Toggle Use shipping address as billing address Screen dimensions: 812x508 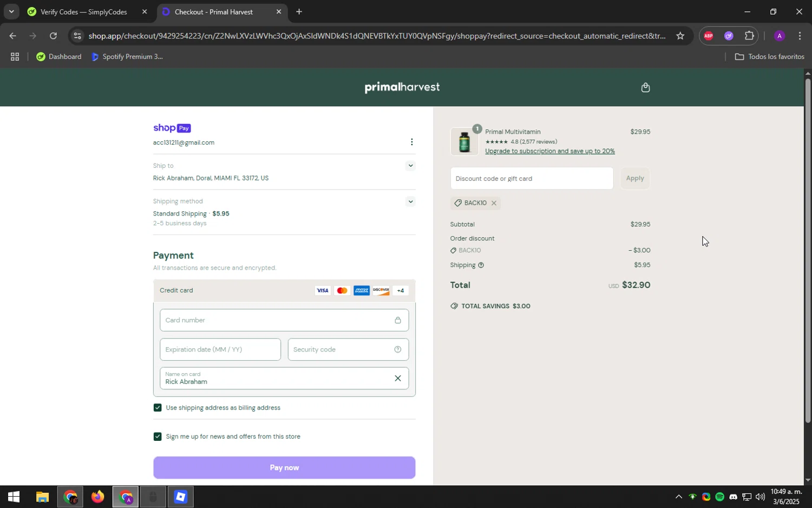pos(158,408)
